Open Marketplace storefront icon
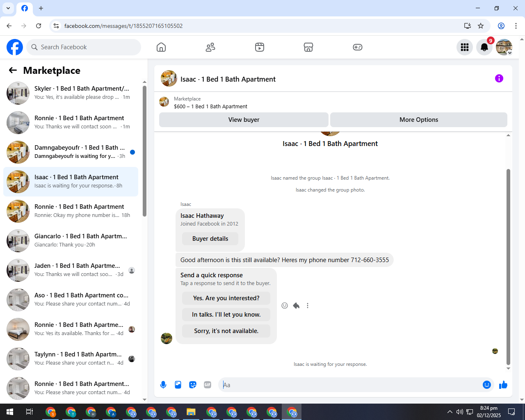The image size is (525, 420). 308,47
